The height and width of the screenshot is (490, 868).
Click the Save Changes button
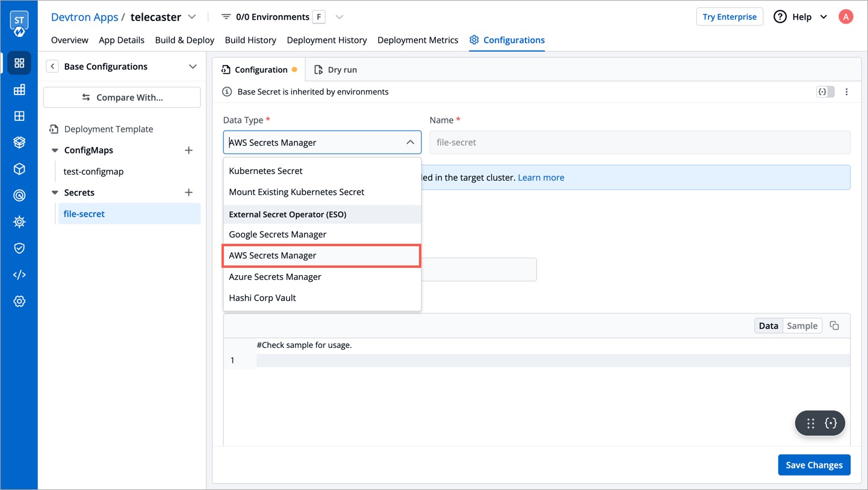click(x=814, y=464)
